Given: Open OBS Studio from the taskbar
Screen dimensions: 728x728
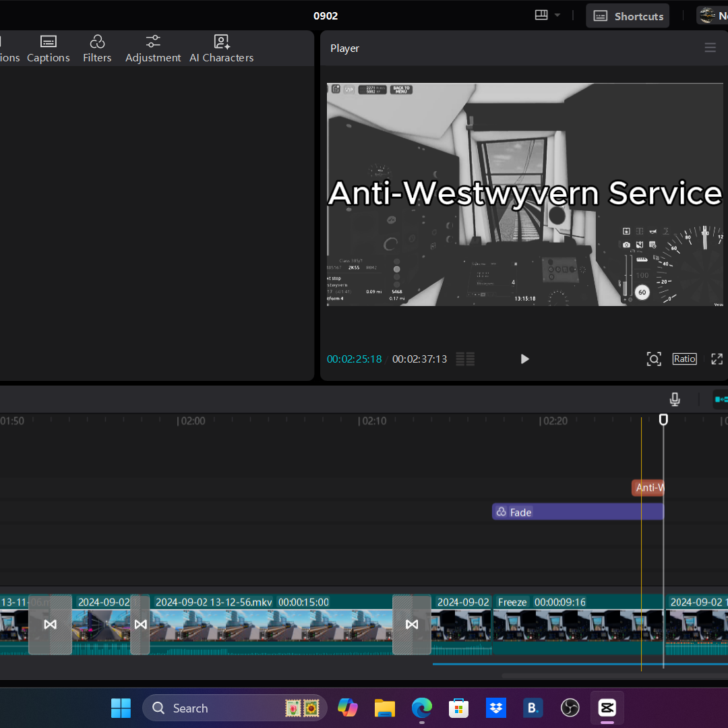Looking at the screenshot, I should 570,708.
